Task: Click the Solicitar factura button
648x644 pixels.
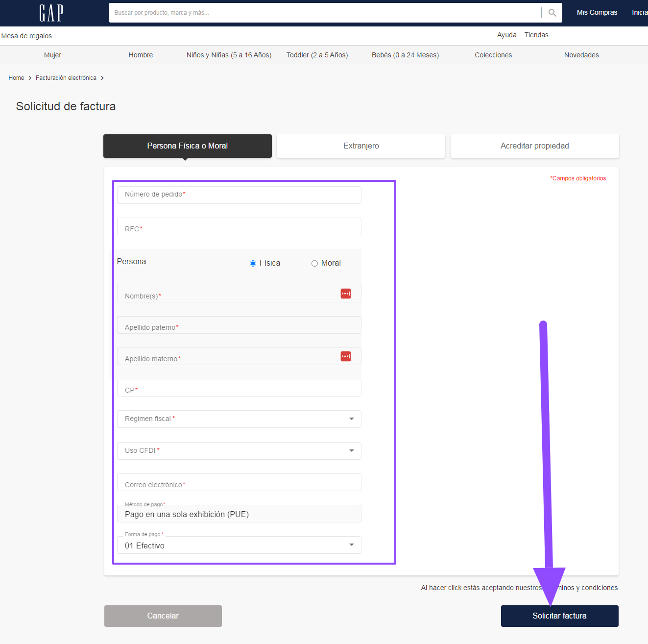Action: [x=560, y=616]
